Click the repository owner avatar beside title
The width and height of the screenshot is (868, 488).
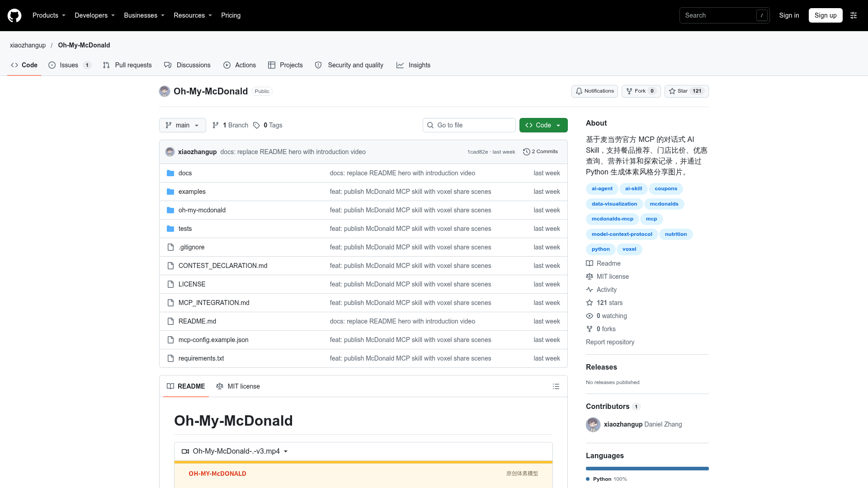point(165,91)
